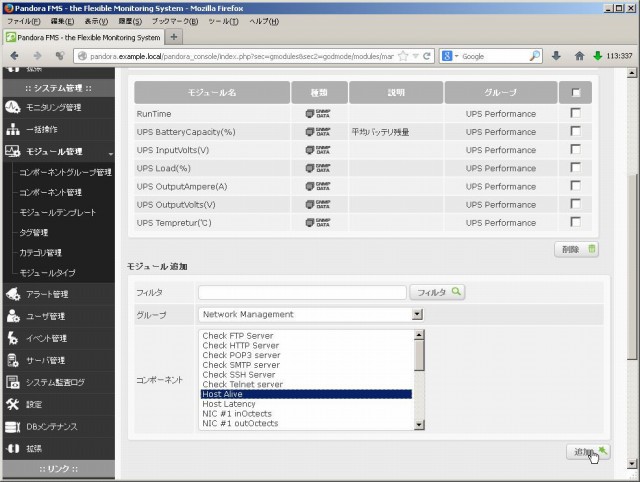Image resolution: width=640 pixels, height=482 pixels.
Task: Check the UPS OutputAmpere(A) checkbox
Action: pos(576,186)
